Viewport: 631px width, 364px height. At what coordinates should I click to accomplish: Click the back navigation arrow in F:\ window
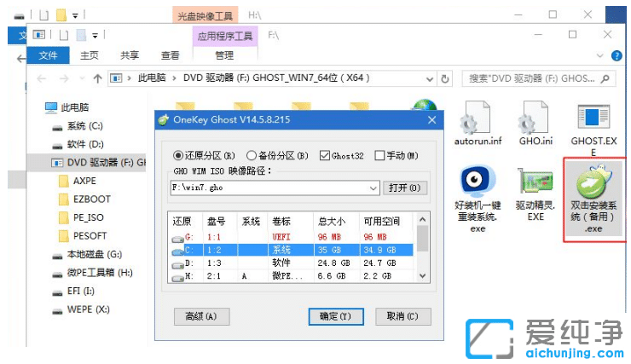click(x=42, y=78)
